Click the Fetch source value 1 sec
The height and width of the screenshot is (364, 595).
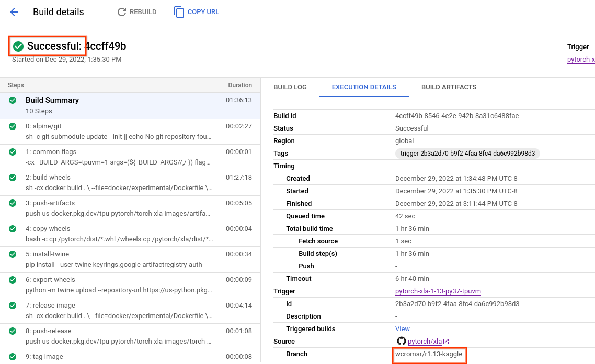[x=403, y=241]
